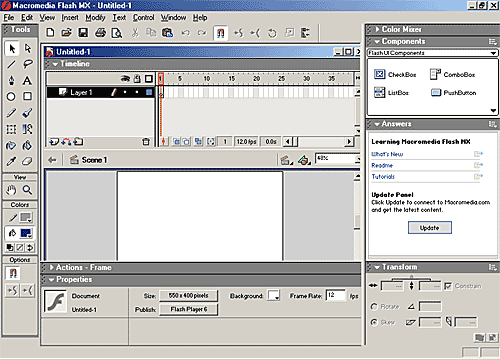Screen dimensions: 500x360
Task: Select the Pen tool
Action: pos(11,80)
